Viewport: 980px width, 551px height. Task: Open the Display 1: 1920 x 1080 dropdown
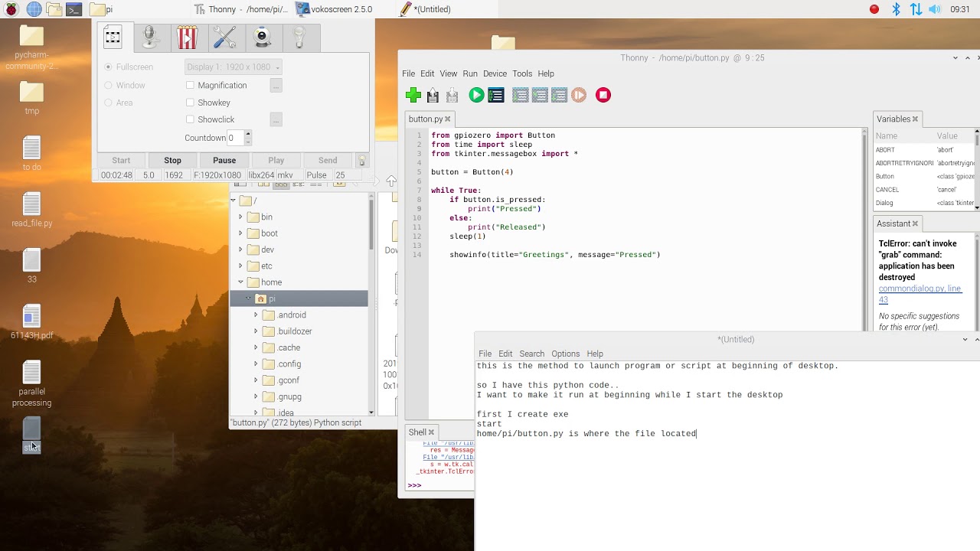[234, 67]
